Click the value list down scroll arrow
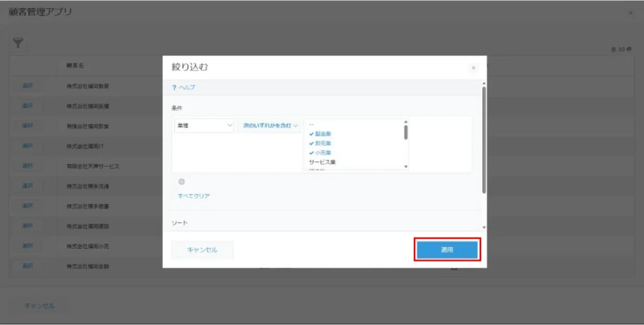 coord(406,167)
